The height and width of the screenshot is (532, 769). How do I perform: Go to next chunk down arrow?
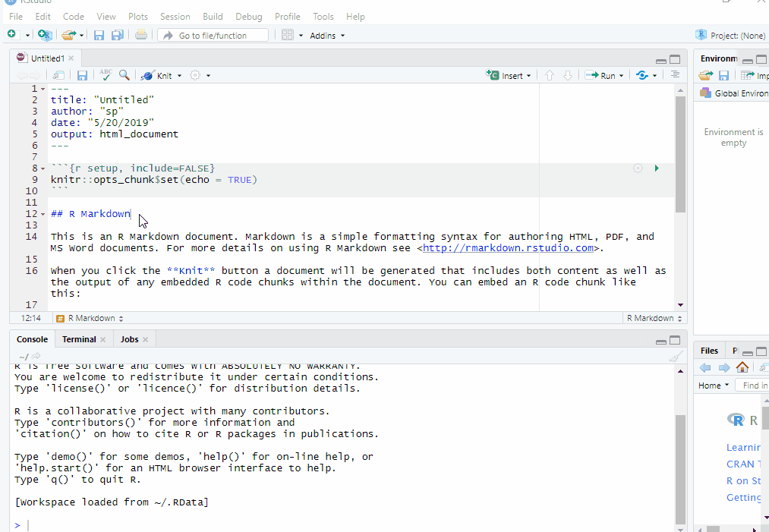click(567, 75)
